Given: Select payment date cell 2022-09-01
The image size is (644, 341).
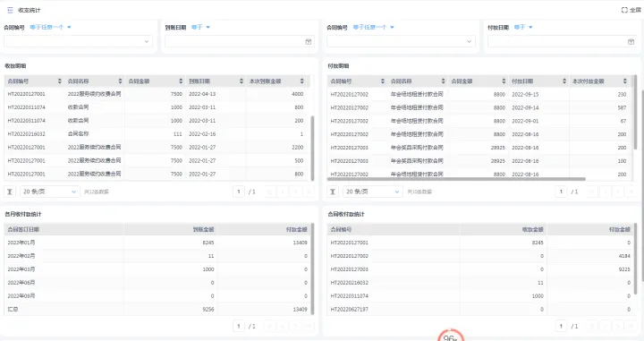Looking at the screenshot, I should (x=525, y=121).
